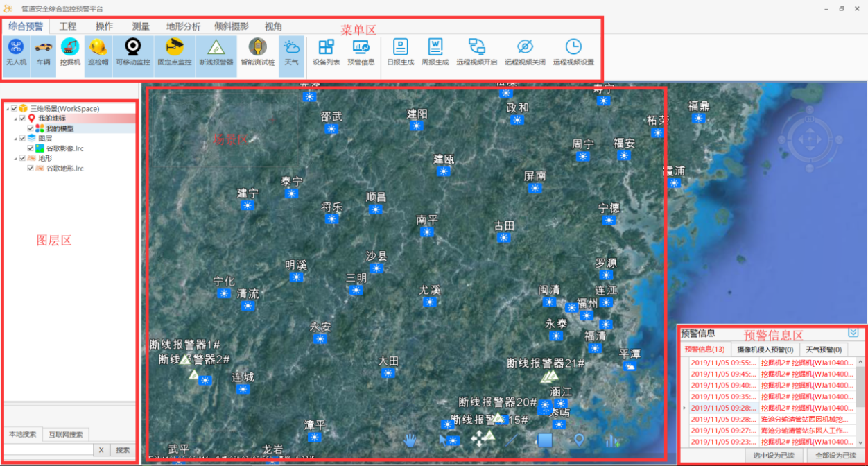Uncheck the 谷歌地形.lrc terrain checkbox

coord(31,169)
